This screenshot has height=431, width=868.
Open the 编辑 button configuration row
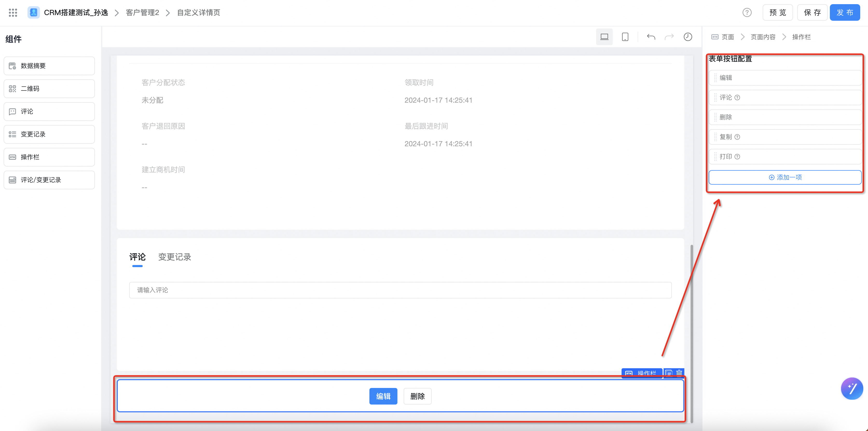(785, 78)
